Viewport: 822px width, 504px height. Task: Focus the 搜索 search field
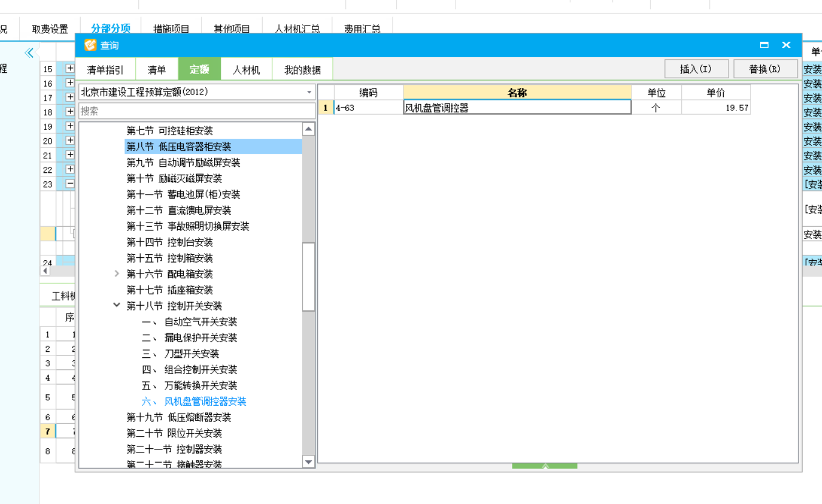coord(197,111)
